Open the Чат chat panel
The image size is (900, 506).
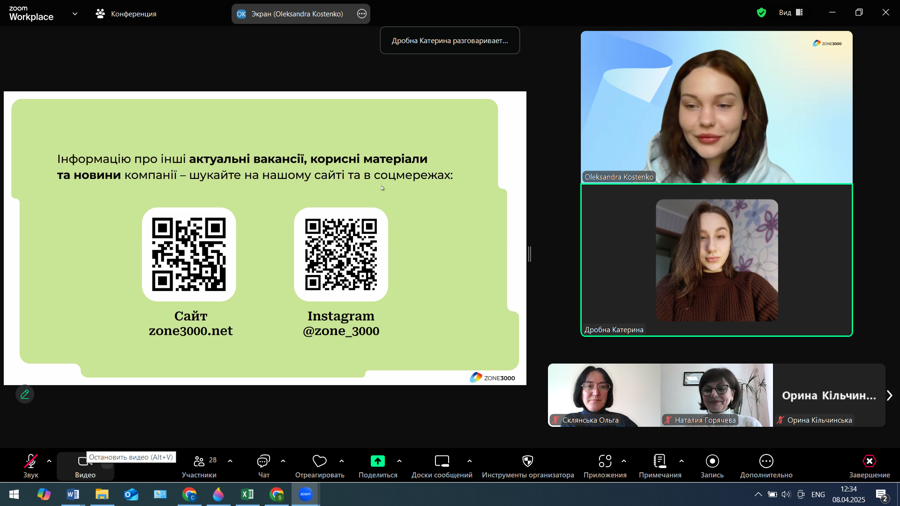(263, 466)
